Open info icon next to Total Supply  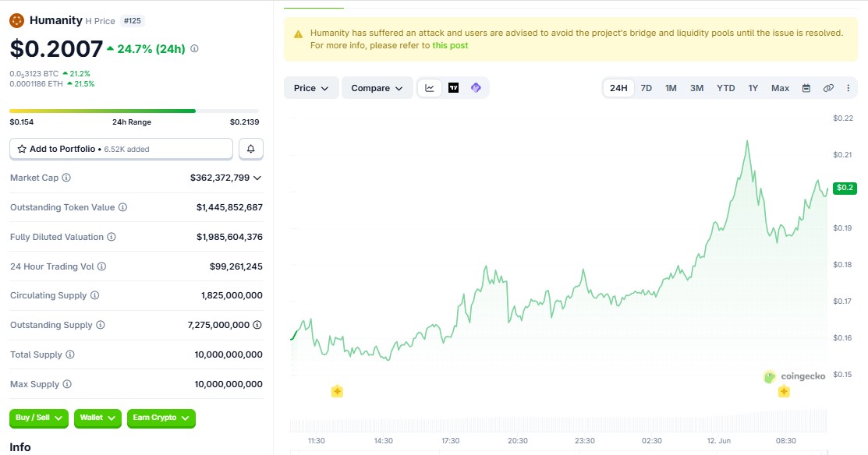click(x=69, y=354)
